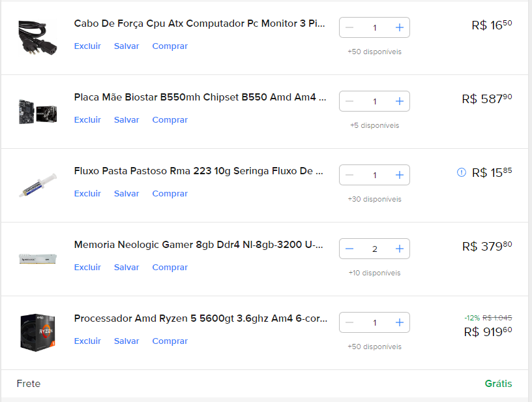
Task: Open Cabo De Força Cpu Atx title
Action: pos(199,23)
